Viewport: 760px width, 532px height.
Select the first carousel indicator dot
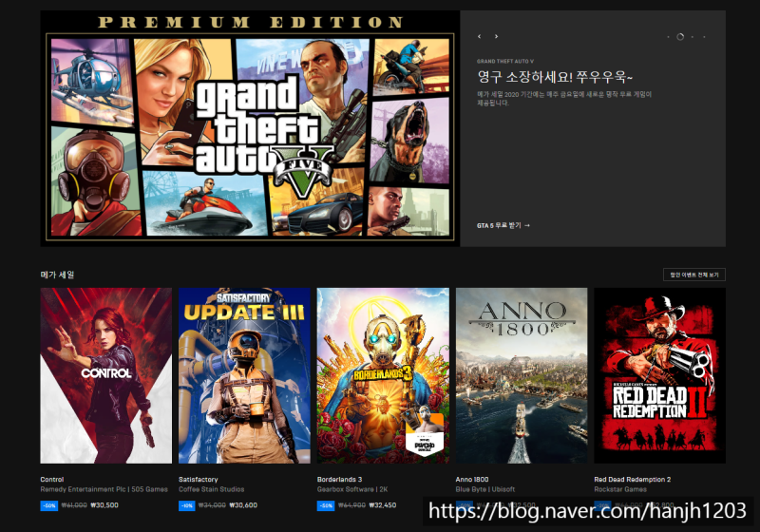point(669,37)
